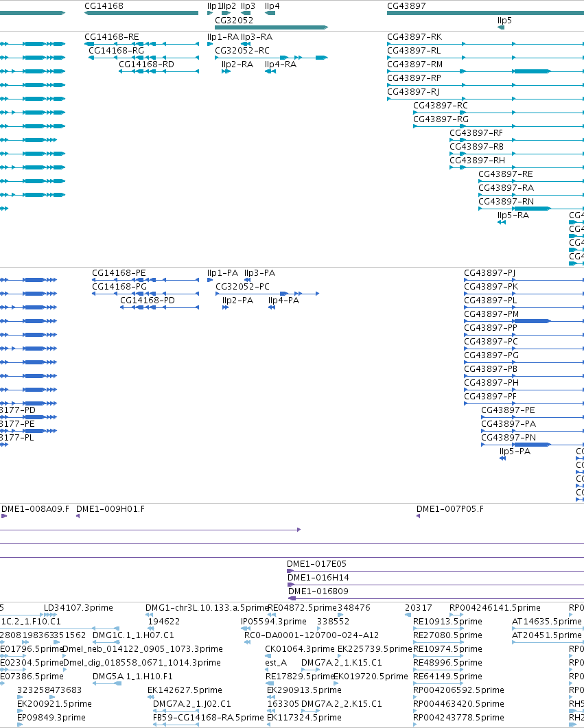
Task: Select transcript CG14168-RG
Action: click(117, 51)
